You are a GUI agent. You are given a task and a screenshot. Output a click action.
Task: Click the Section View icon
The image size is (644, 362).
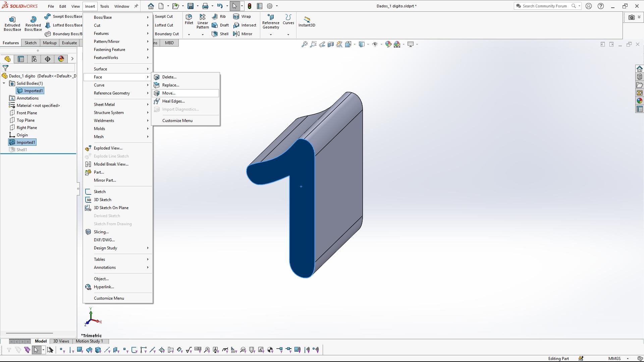tap(330, 44)
